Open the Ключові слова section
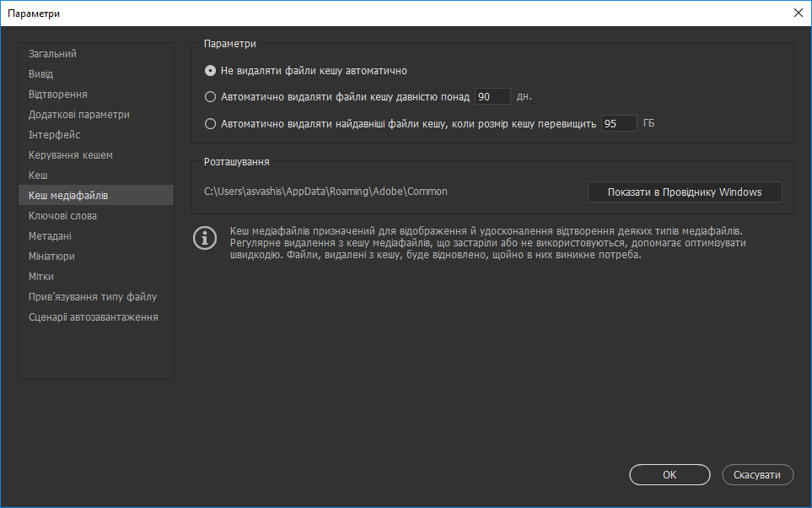The height and width of the screenshot is (508, 812). pyautogui.click(x=96, y=216)
